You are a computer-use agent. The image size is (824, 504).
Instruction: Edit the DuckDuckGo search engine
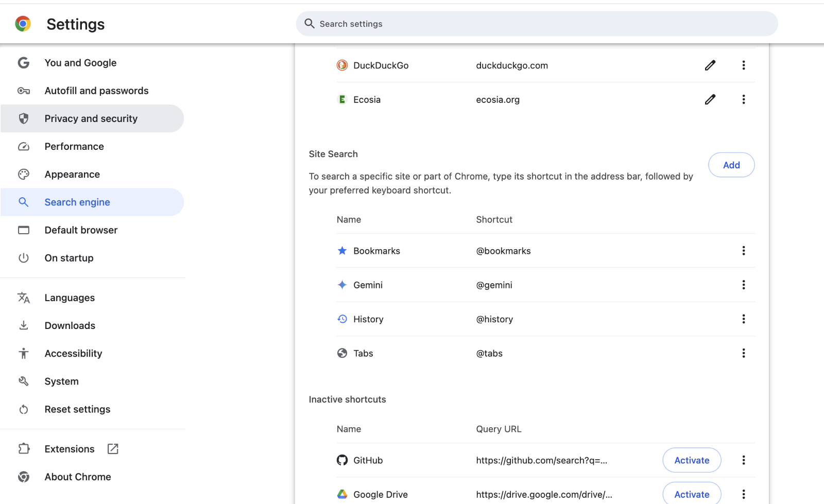[x=710, y=65]
